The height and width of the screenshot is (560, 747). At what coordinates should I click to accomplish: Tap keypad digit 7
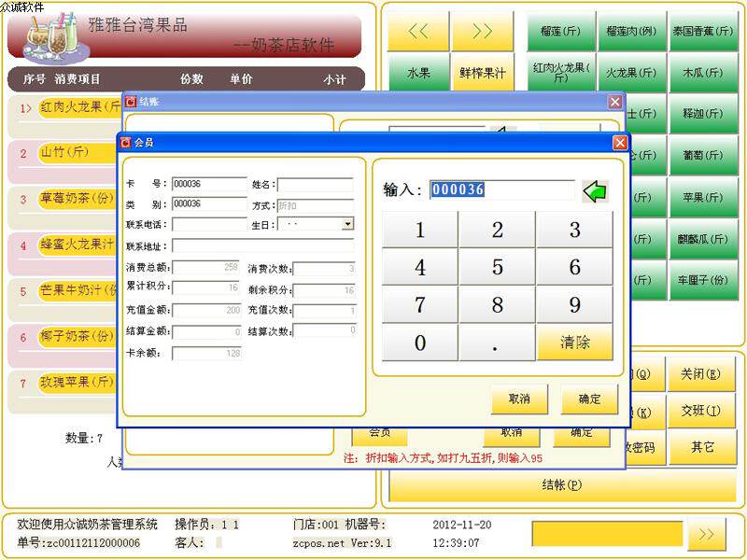click(x=419, y=305)
